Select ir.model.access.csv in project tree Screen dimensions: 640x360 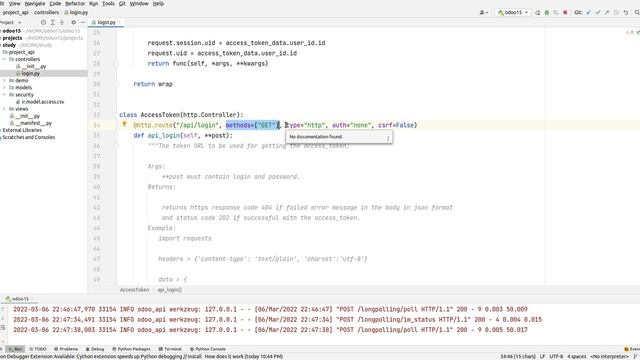point(43,102)
